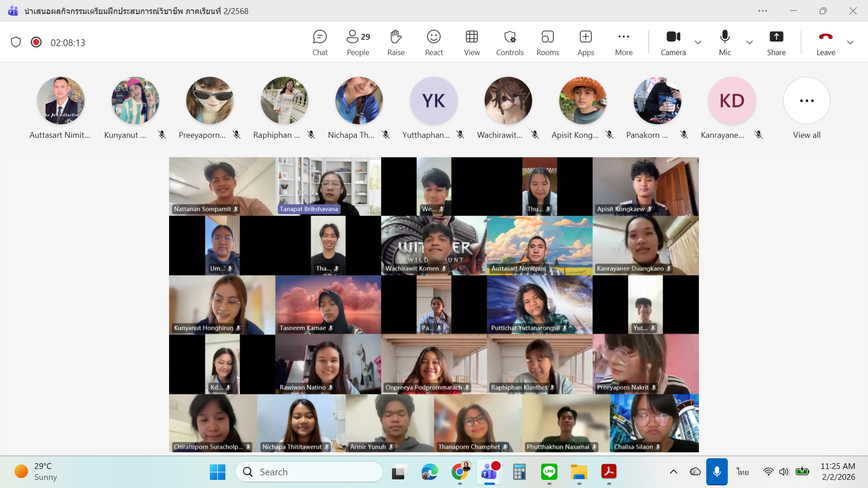The image size is (868, 488).
Task: Open the React emoji menu
Action: pyautogui.click(x=434, y=42)
